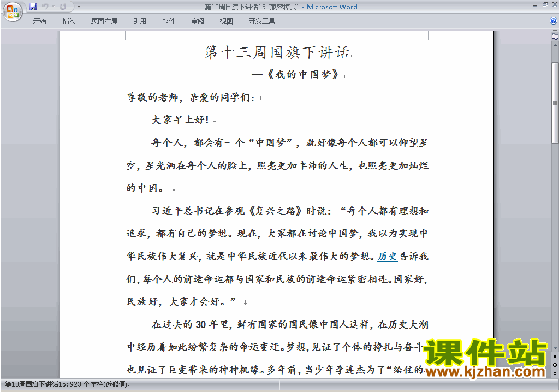Follow the 历史 hyperlink in the document
The width and height of the screenshot is (559, 392).
pos(388,256)
